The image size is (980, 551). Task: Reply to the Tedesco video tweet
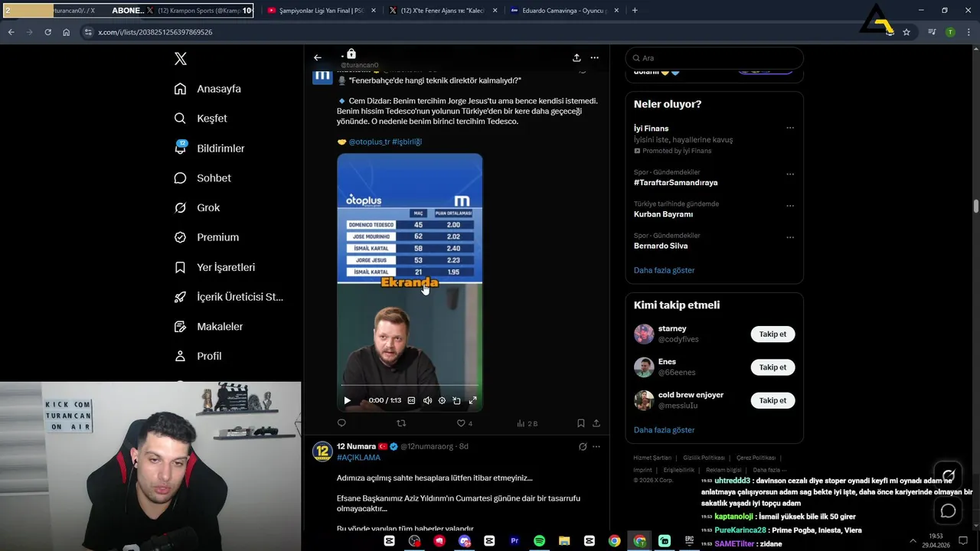[x=341, y=423]
